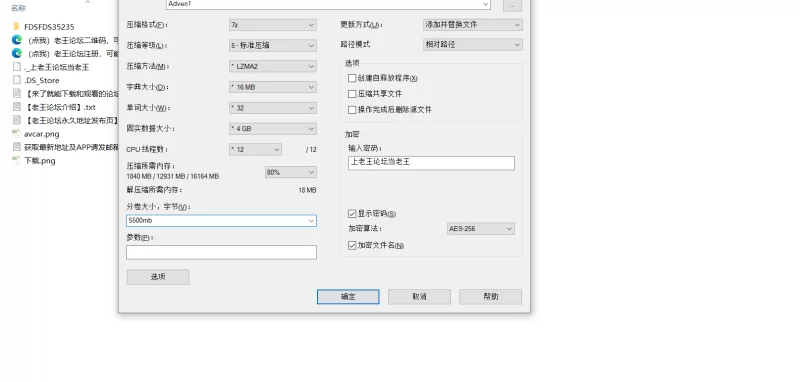Click browse … button next to archive name
The width and height of the screenshot is (800, 382).
(x=512, y=5)
